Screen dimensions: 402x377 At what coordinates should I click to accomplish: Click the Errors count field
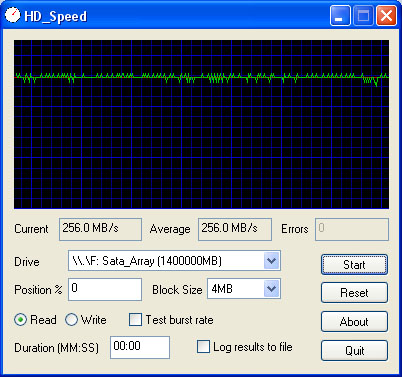coord(352,229)
